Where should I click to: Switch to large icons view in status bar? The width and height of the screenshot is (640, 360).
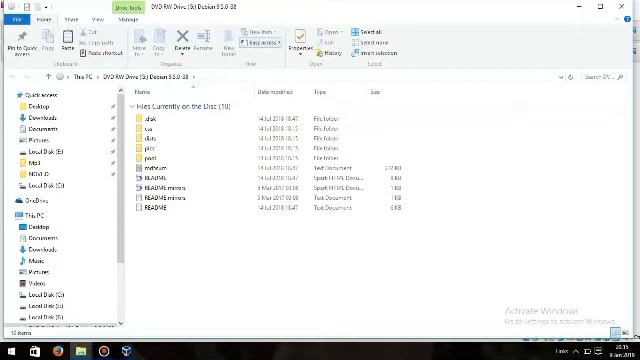point(625,332)
